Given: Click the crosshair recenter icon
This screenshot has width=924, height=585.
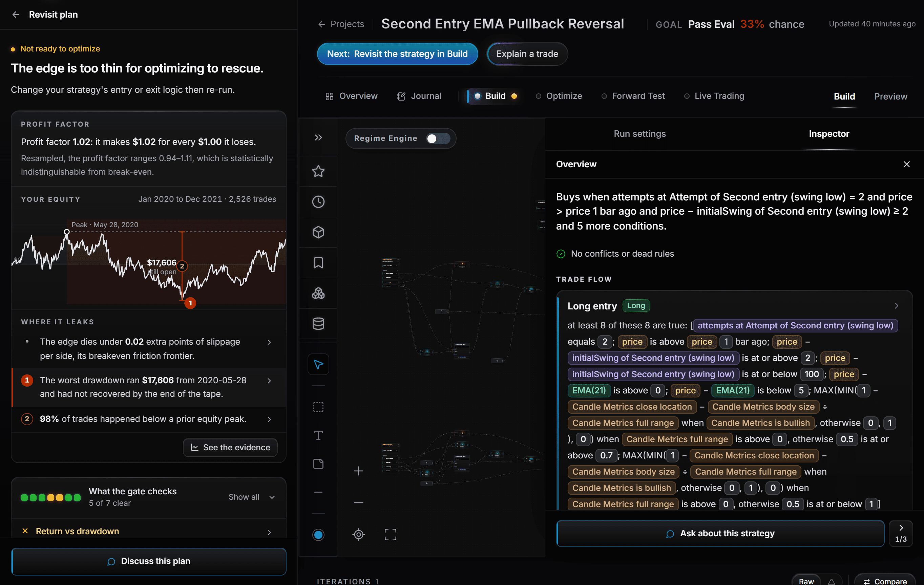Looking at the screenshot, I should (358, 534).
